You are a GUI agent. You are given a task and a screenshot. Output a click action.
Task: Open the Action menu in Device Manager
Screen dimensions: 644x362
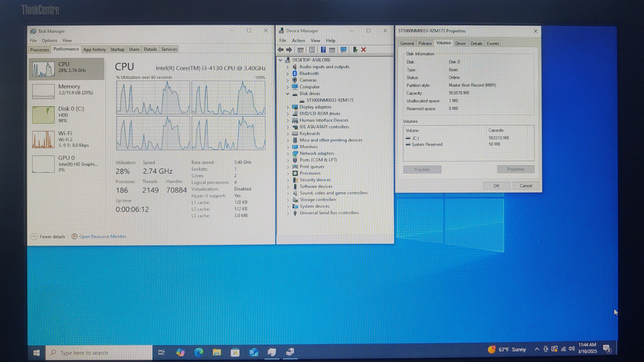(298, 40)
